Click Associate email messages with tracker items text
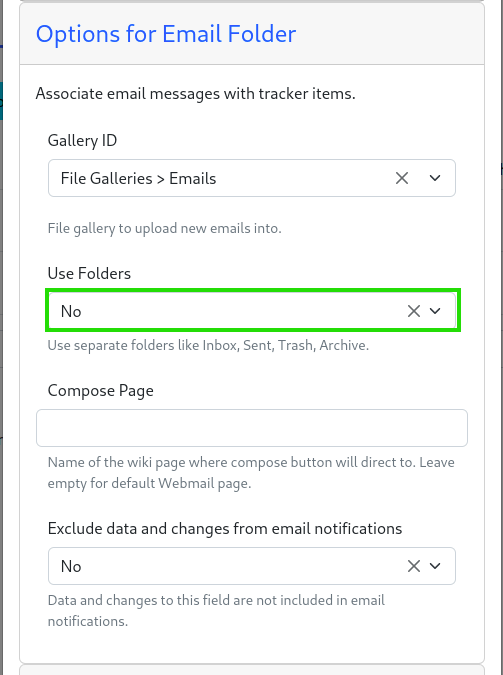503x675 pixels. point(196,93)
